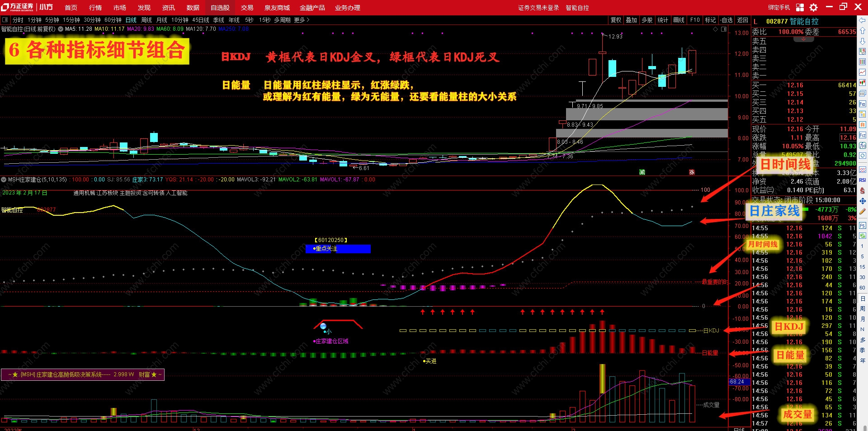Open the dropdown next to 智能自控(日线.前复权)

[x=61, y=29]
